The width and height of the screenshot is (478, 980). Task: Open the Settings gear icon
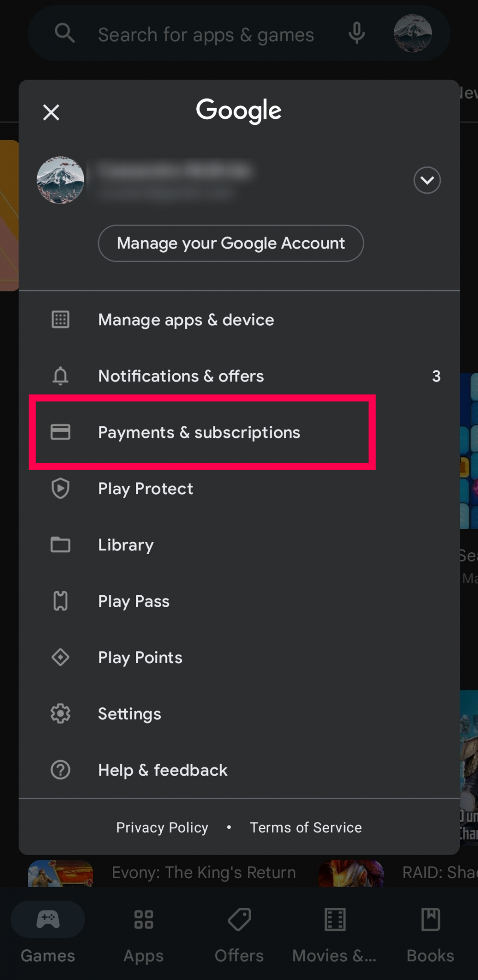[60, 713]
